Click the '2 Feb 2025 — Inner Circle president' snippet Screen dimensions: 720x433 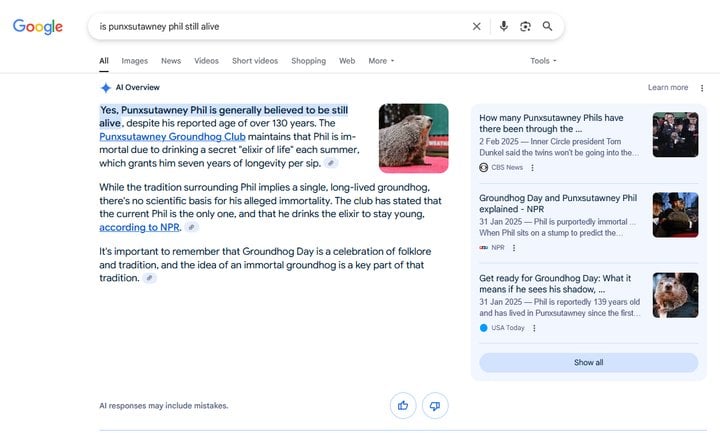coord(559,147)
